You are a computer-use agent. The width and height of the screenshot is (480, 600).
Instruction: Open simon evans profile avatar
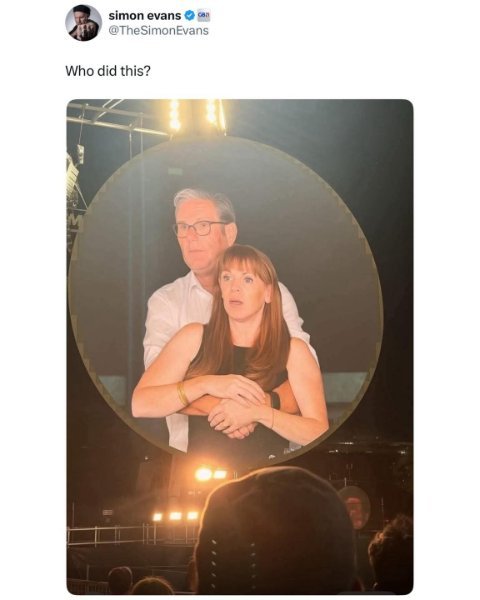(x=83, y=23)
